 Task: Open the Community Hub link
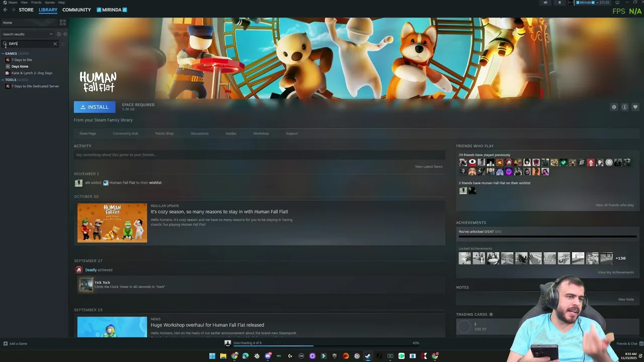click(x=125, y=134)
